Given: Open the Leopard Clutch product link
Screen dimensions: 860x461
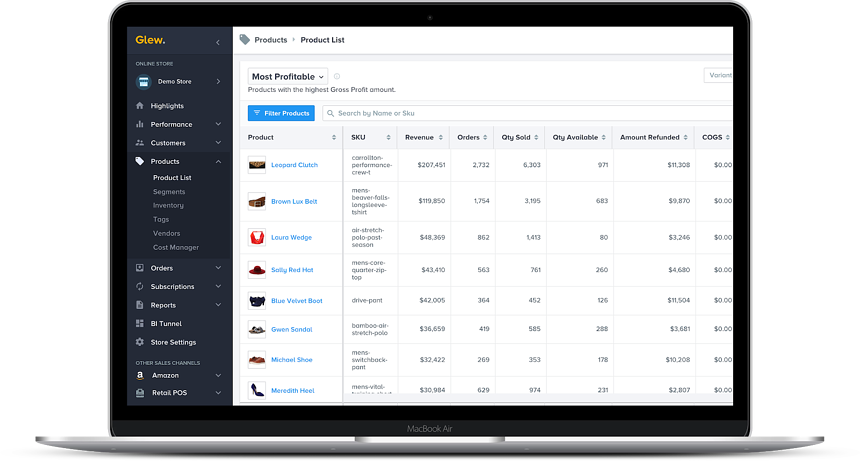Looking at the screenshot, I should (x=295, y=165).
